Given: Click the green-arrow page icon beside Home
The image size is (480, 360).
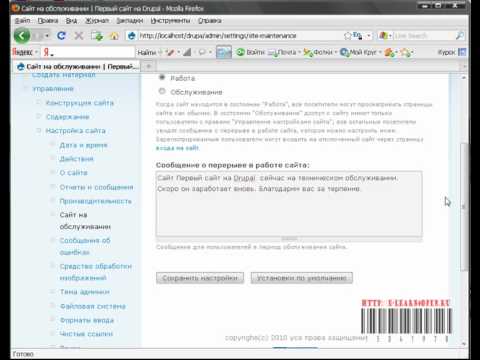Looking at the screenshot, I should pos(97,36).
